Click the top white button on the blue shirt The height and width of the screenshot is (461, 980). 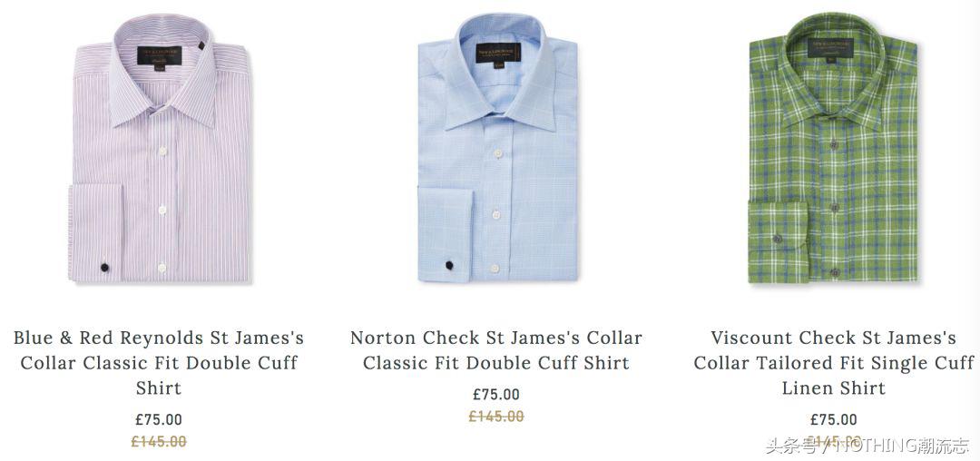coord(498,153)
